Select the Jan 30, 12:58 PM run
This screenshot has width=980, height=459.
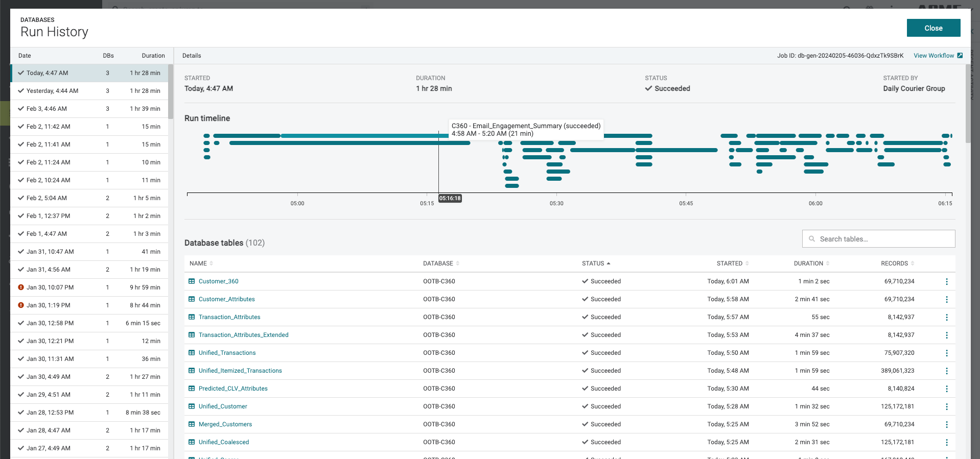coord(89,323)
